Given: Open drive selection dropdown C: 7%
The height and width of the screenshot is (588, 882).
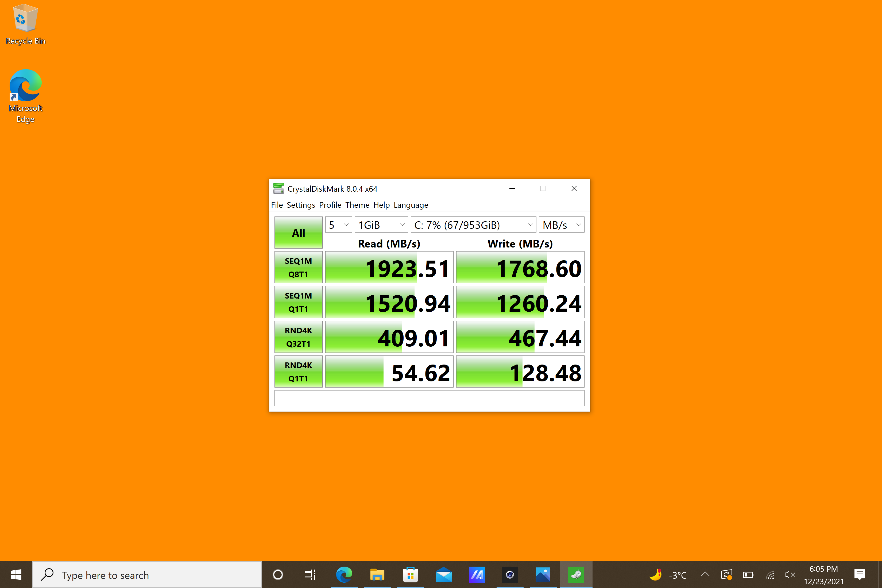Looking at the screenshot, I should click(x=473, y=225).
